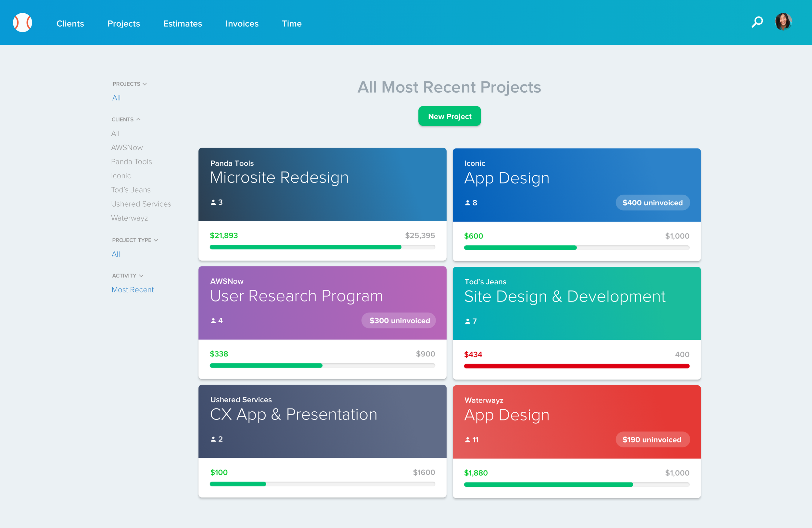Click people icon on CX App & Presentation

click(x=213, y=439)
